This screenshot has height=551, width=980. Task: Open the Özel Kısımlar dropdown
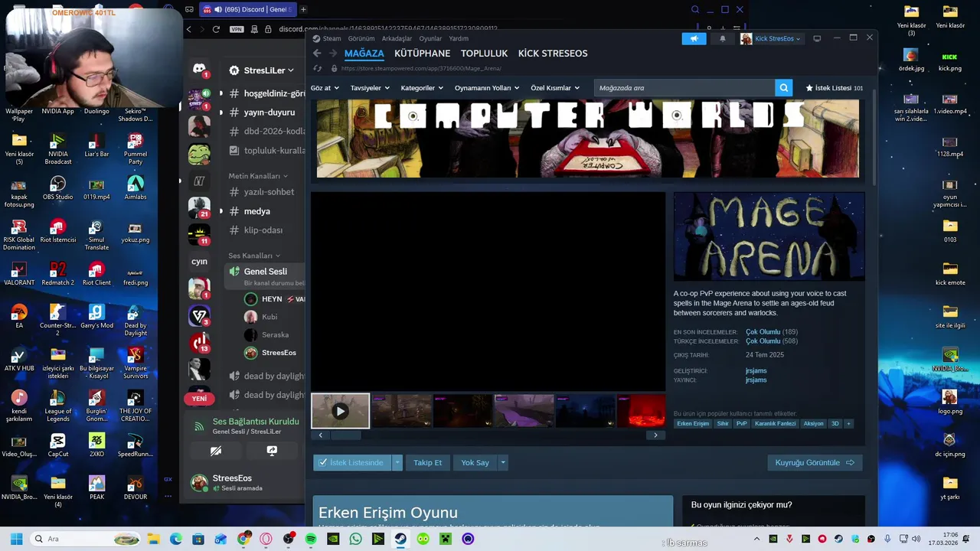coord(555,88)
